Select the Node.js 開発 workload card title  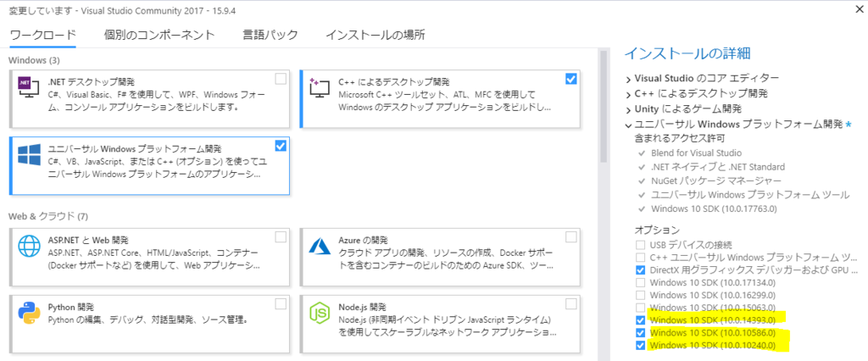[362, 307]
